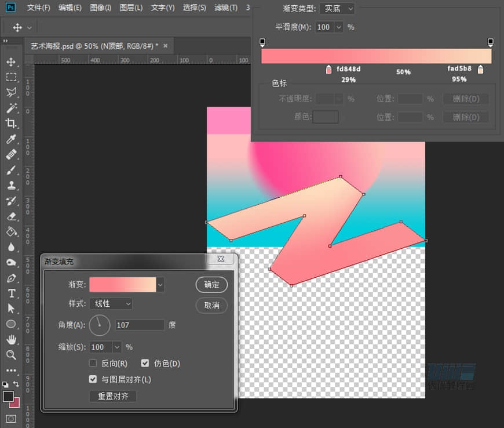
Task: Select the right peach color stop
Action: [x=480, y=69]
